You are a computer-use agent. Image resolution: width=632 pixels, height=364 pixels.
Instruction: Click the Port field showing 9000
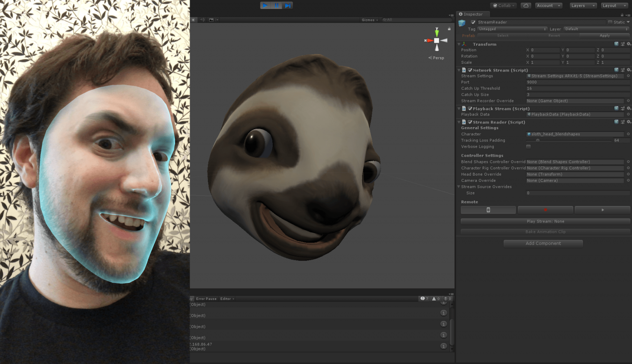[576, 82]
